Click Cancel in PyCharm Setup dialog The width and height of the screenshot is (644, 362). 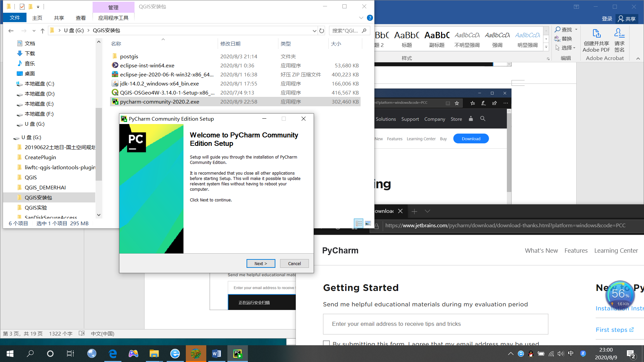(294, 263)
